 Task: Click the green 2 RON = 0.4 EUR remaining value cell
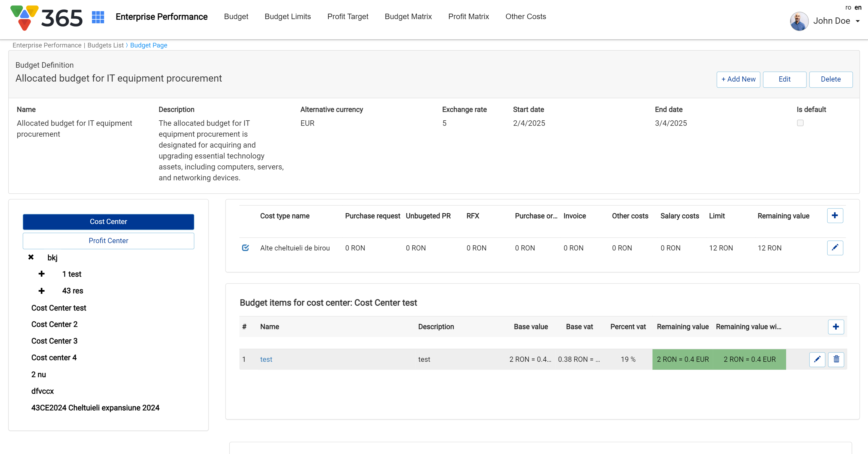[683, 359]
